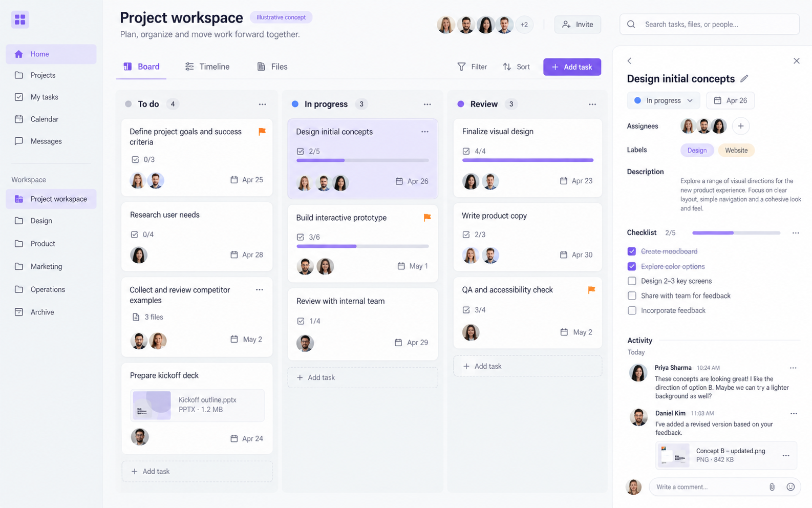The image size is (812, 508).
Task: Open the Filter options
Action: [472, 67]
